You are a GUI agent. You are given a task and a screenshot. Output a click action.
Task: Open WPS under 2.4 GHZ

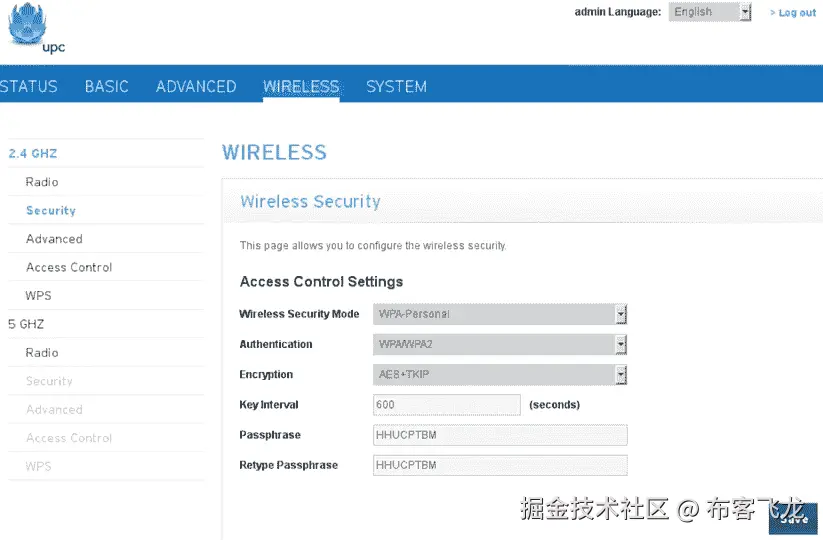coord(39,296)
